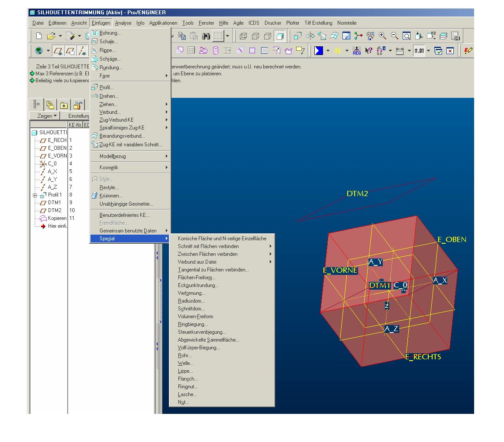Click the blue flag color icon
Image resolution: width=504 pixels, height=442 pixels.
319,51
